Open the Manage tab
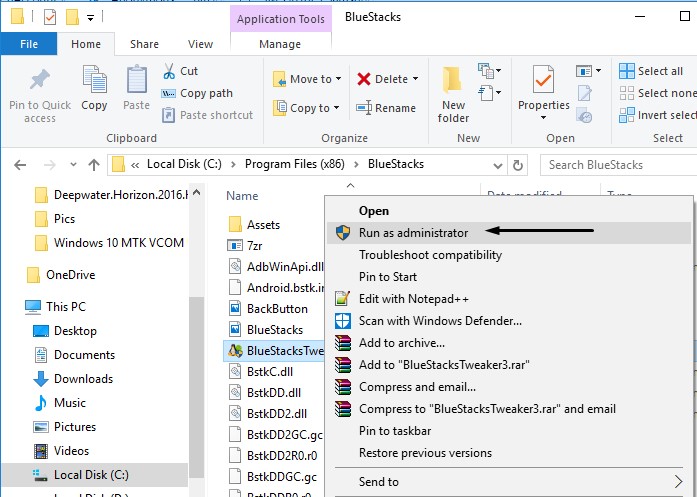This screenshot has width=697, height=497. pos(280,44)
